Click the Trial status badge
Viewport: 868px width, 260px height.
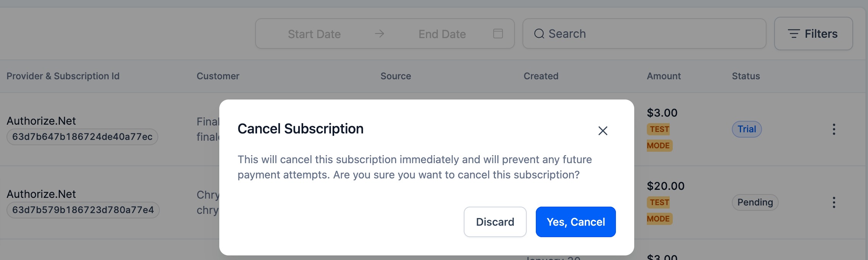[746, 129]
